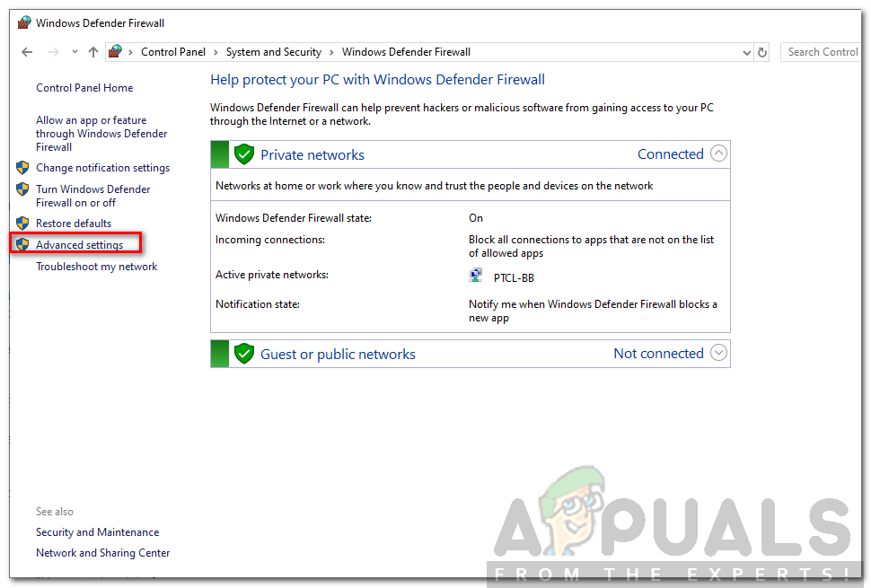Click the Help protect your PC heading
Image resolution: width=871 pixels, height=588 pixels.
tap(377, 79)
